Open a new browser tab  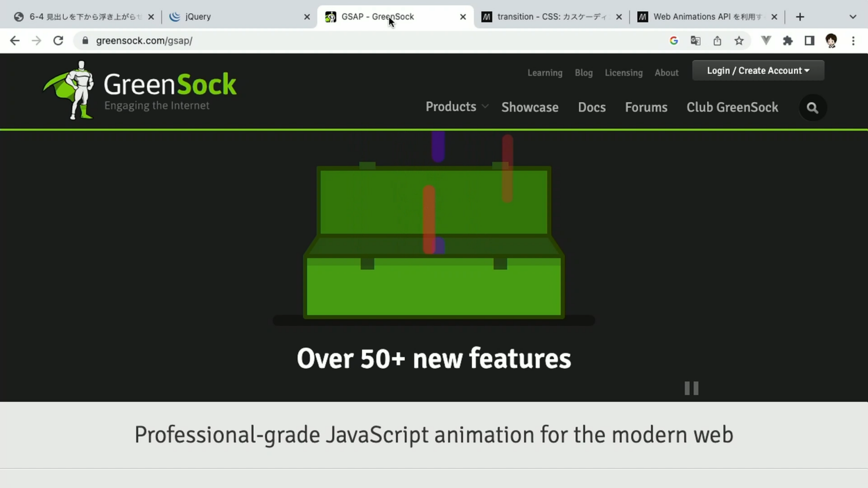[800, 17]
